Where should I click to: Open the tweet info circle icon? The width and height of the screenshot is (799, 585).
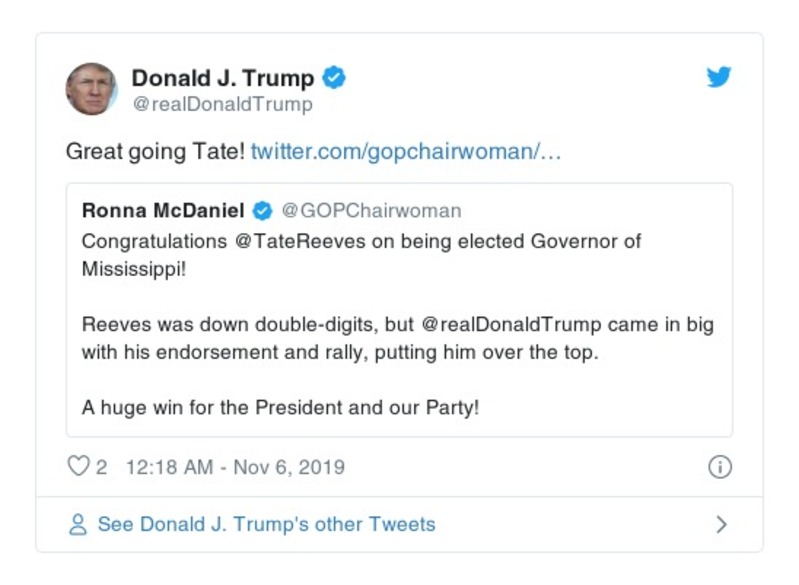(719, 467)
